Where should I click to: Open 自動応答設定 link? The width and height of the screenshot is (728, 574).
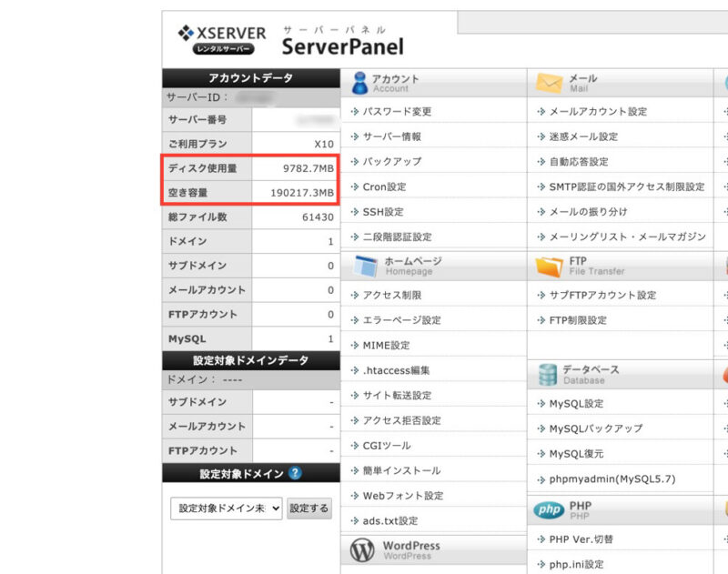579,162
